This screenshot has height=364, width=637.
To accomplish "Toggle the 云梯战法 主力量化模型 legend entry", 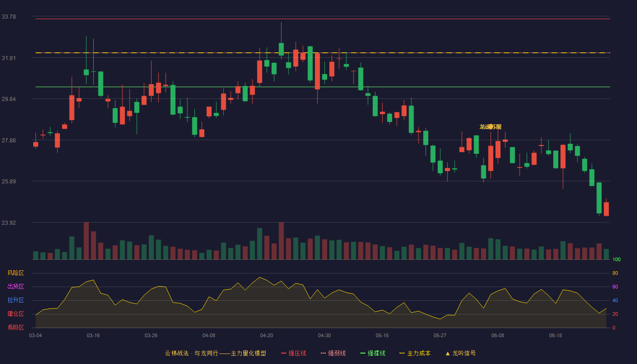I will (x=215, y=353).
